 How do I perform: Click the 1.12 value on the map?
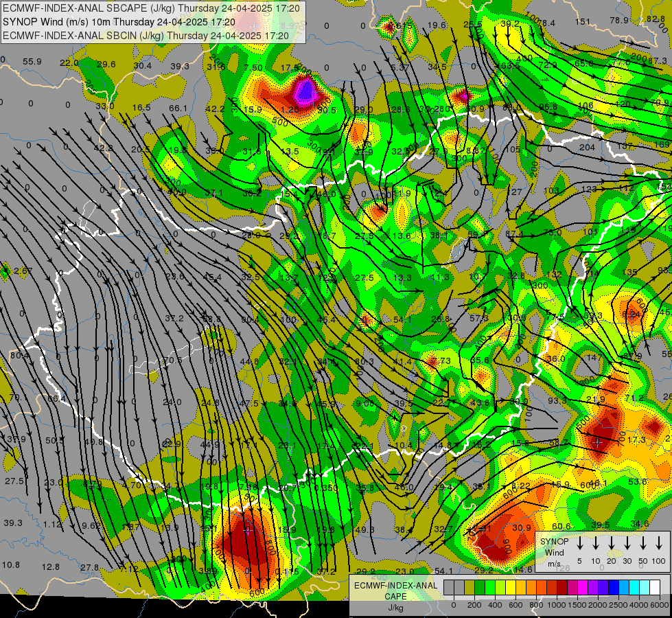coord(52,525)
